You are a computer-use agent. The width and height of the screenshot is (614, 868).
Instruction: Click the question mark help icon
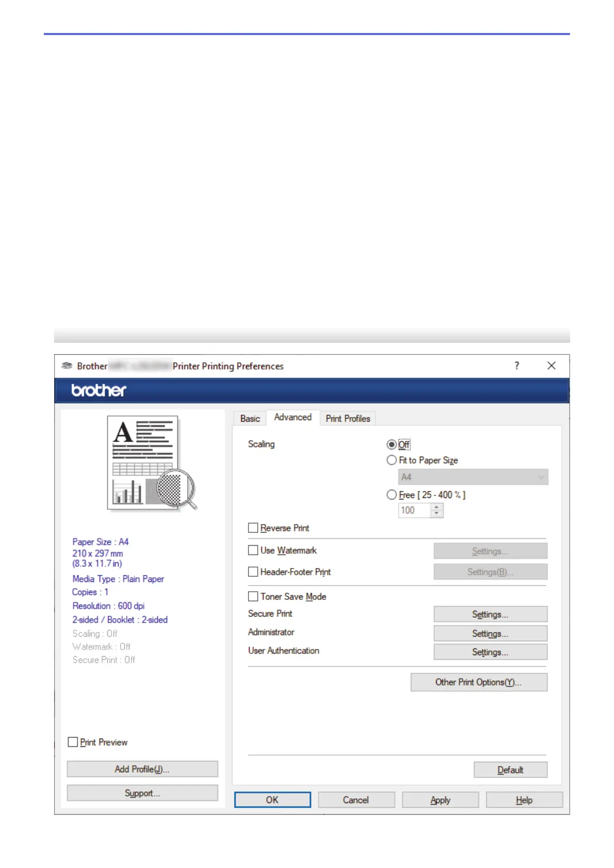[517, 366]
